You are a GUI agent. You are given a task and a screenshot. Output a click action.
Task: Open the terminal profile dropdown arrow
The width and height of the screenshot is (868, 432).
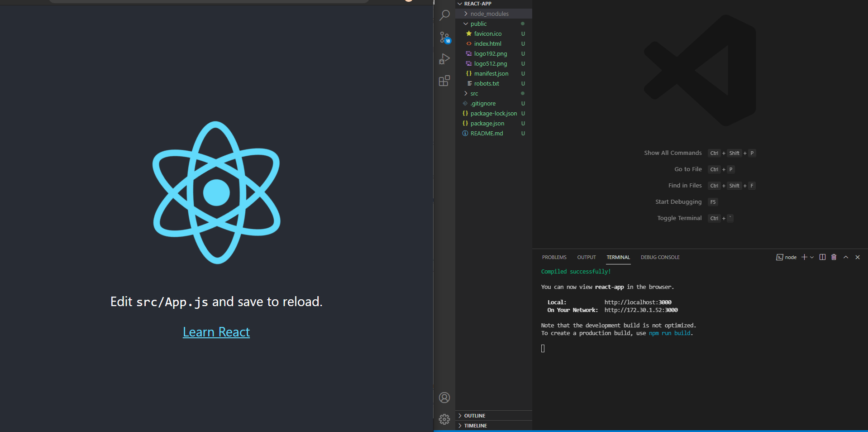pyautogui.click(x=811, y=257)
